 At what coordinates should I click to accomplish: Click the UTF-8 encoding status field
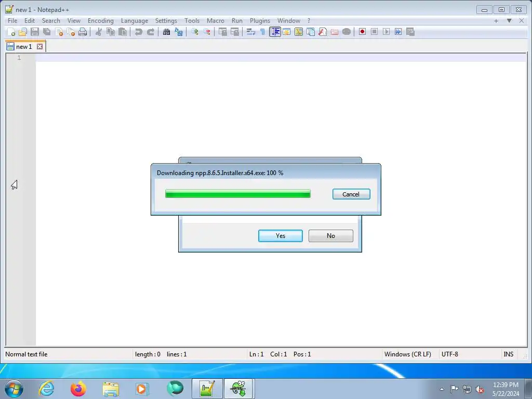tap(470, 354)
